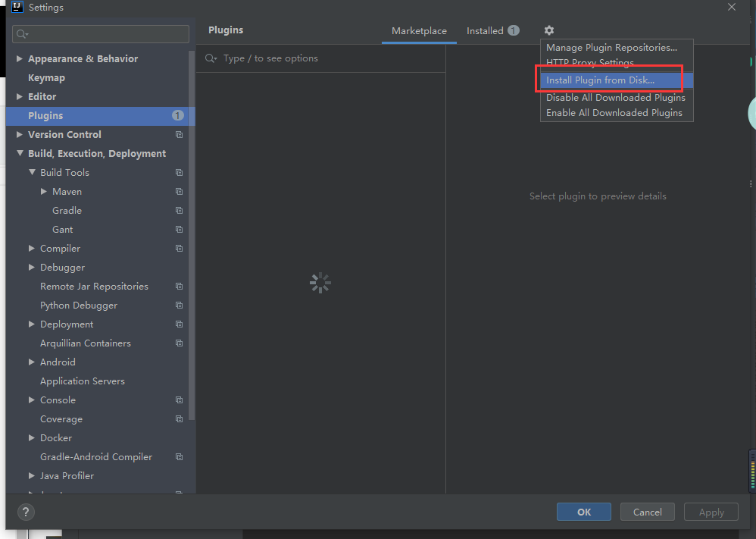Expand the Android node arrow
The height and width of the screenshot is (539, 756).
coord(31,362)
